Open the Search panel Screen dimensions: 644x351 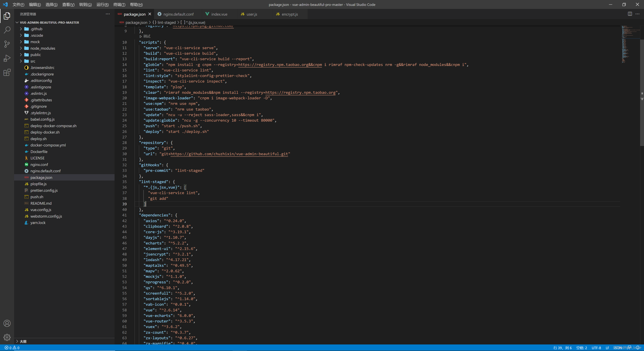click(7, 30)
